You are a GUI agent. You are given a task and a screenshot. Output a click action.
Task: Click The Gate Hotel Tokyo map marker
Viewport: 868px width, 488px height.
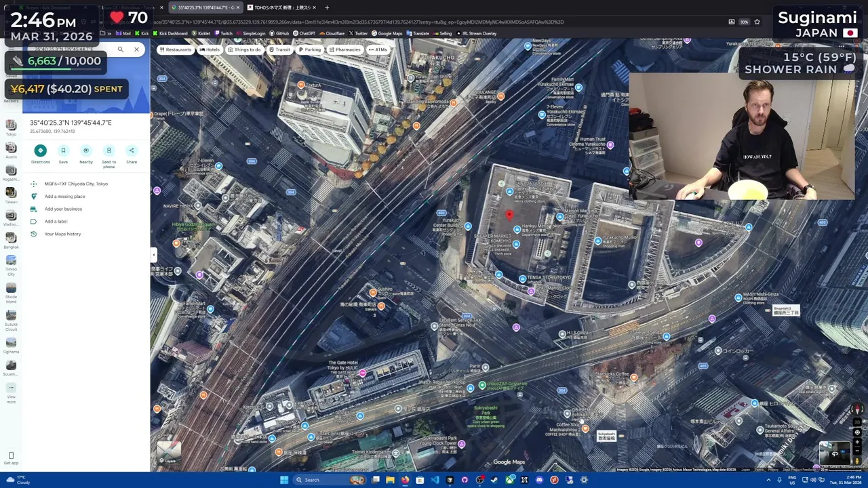tap(363, 373)
